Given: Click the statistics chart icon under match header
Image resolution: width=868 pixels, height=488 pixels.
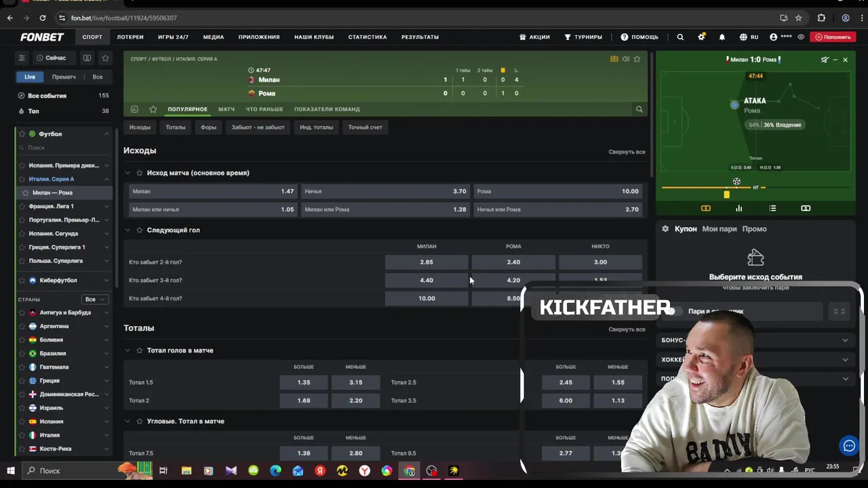Looking at the screenshot, I should [134, 109].
